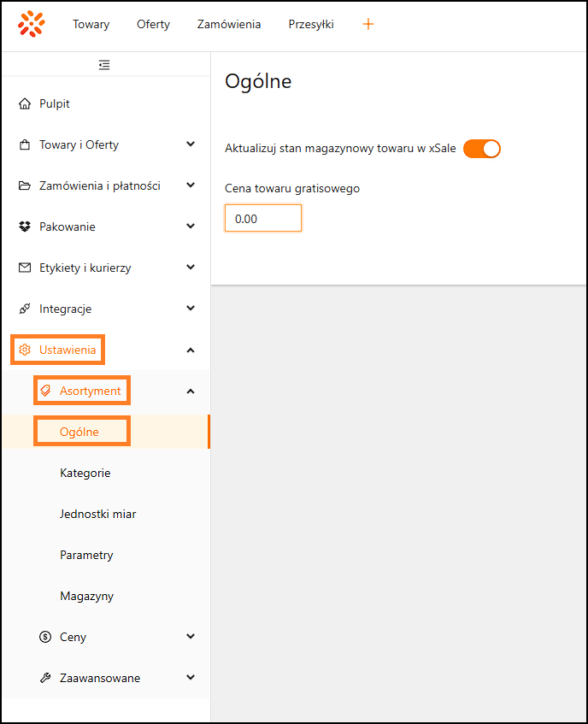Go to Magazyny settings page
This screenshot has width=588, height=724.
tap(86, 596)
